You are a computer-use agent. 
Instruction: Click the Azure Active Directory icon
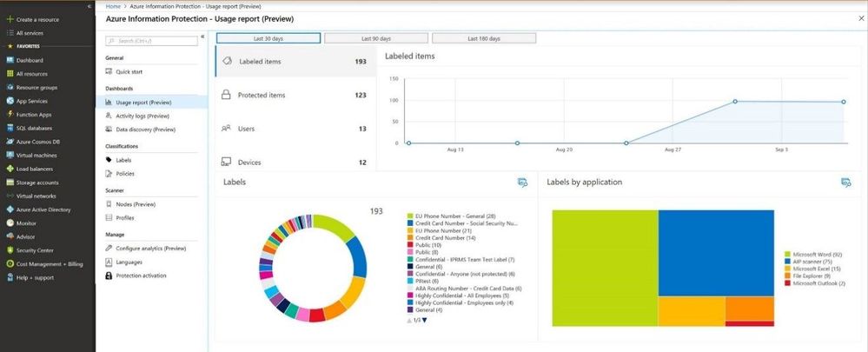coord(10,209)
